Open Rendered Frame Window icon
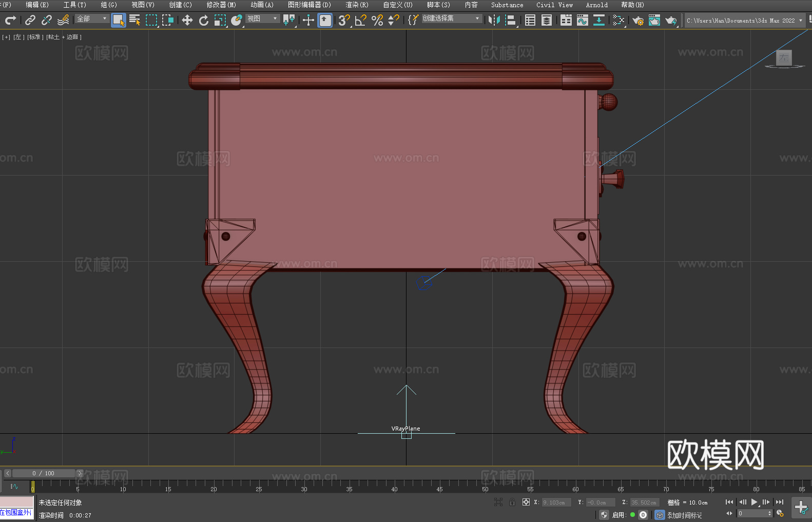This screenshot has height=522, width=812. [654, 20]
